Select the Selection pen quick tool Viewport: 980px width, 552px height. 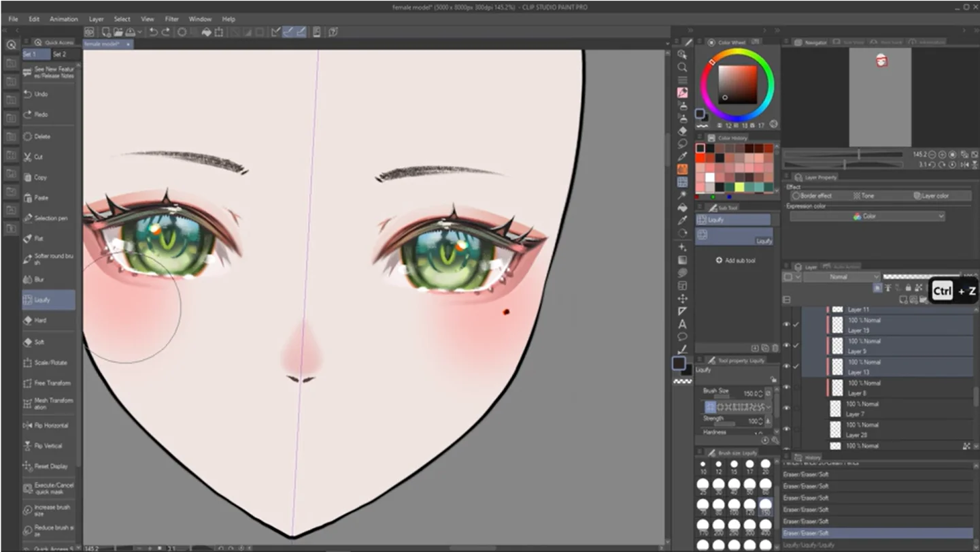point(49,218)
